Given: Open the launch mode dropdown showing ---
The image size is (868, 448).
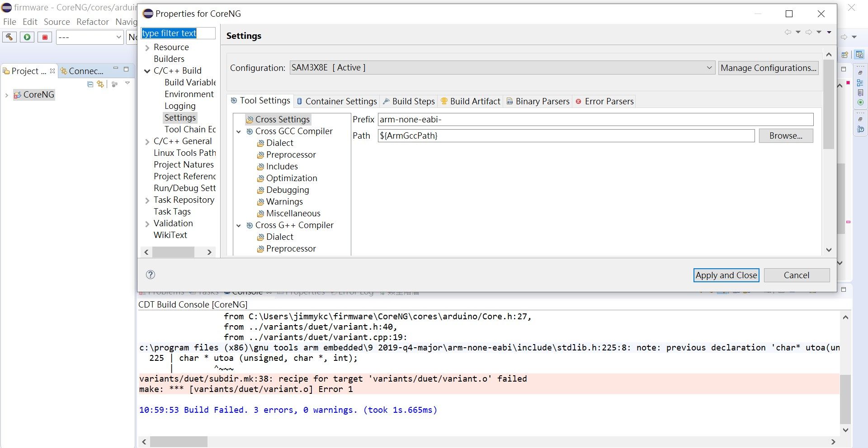Looking at the screenshot, I should 90,37.
